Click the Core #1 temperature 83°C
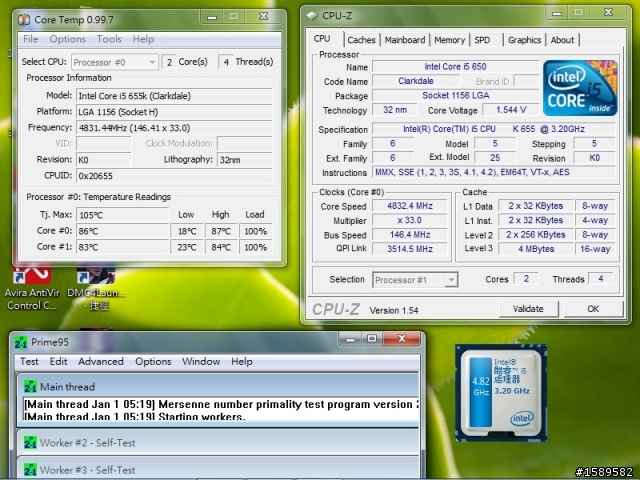The image size is (640, 480). [x=122, y=247]
